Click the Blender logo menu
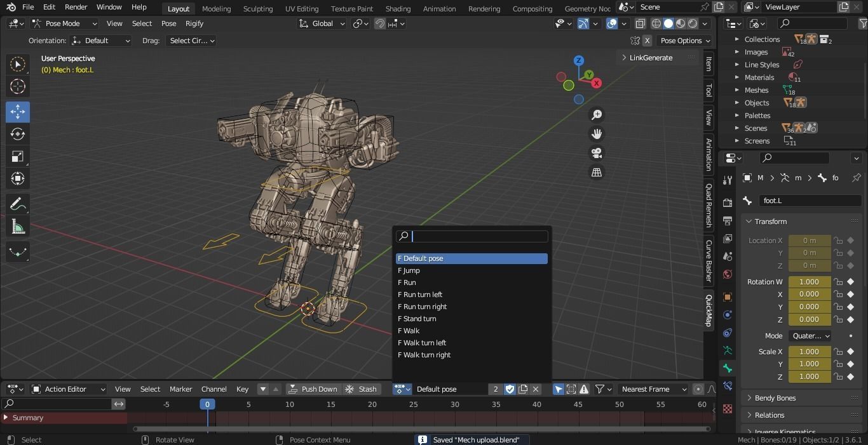Viewport: 868px width, 445px height. (x=11, y=7)
